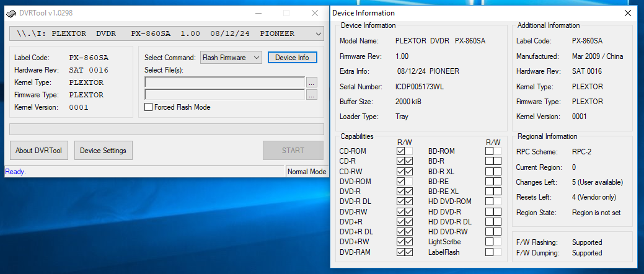The image size is (644, 274).
Task: Click the F/W Dumping Supported value
Action: tap(587, 253)
